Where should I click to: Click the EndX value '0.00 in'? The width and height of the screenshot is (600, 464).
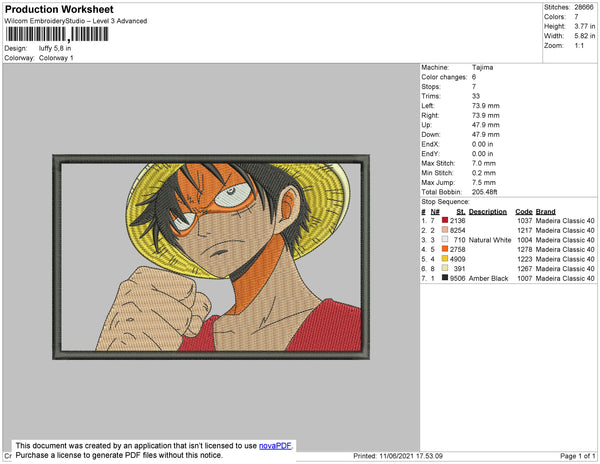[x=482, y=144]
